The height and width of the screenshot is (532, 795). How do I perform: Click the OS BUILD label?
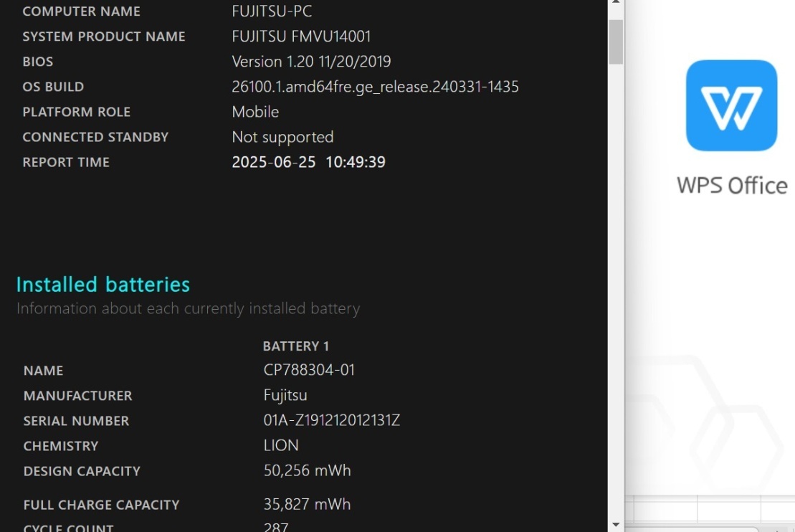[53, 87]
